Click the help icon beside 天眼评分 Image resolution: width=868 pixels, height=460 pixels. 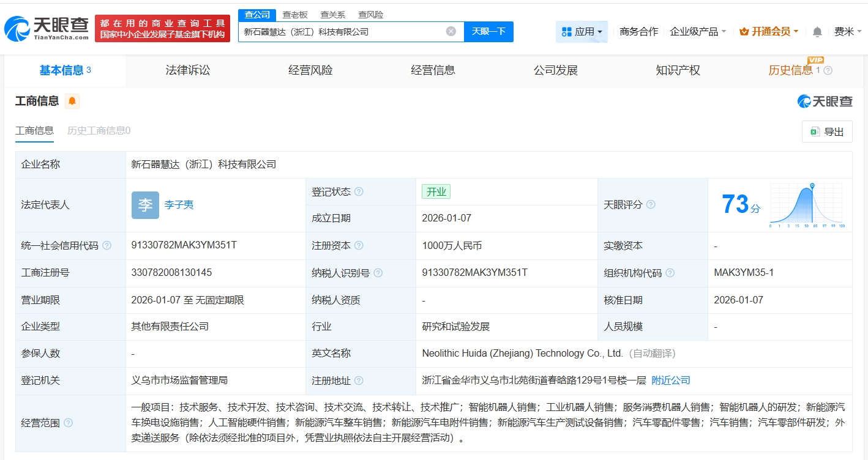point(651,204)
